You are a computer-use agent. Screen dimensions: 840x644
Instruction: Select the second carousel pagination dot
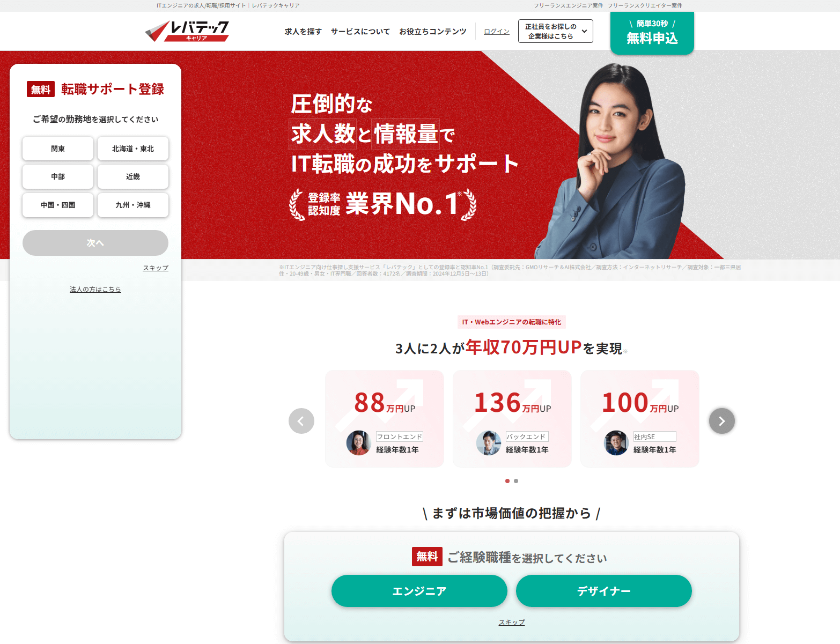516,481
